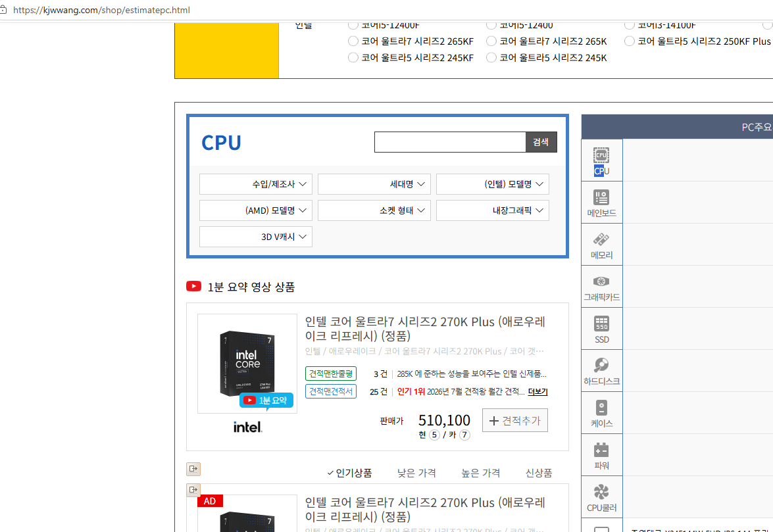Open the CPU쿨러 category icon

(x=601, y=497)
